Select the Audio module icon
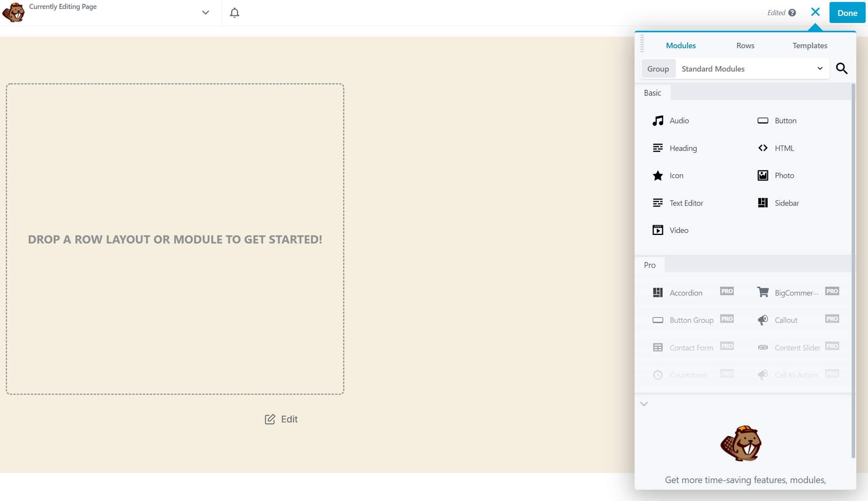The width and height of the screenshot is (868, 501). pyautogui.click(x=658, y=120)
